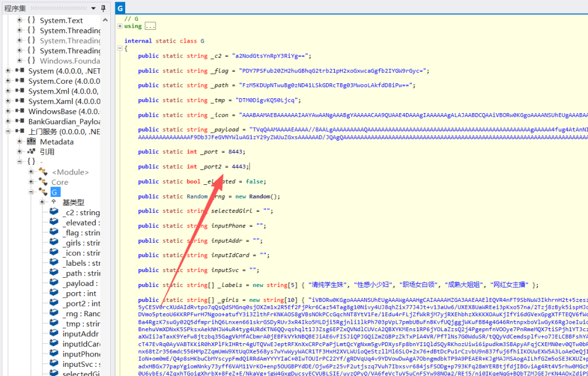
Task: Click the field icon beside _rng
Action: pyautogui.click(x=55, y=313)
